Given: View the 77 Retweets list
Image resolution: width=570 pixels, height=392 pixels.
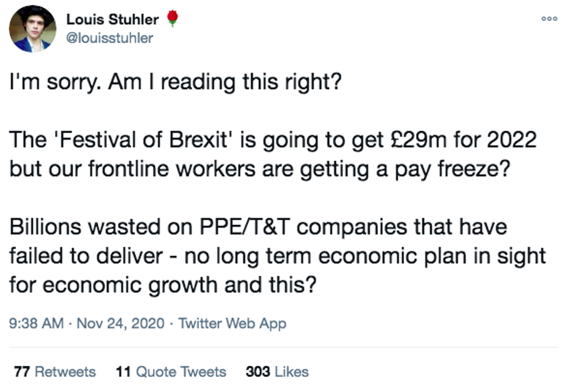Looking at the screenshot, I should tap(55, 372).
